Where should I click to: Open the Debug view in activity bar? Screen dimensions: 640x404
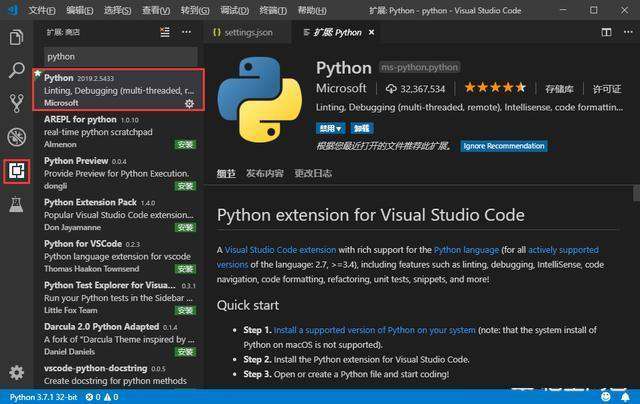point(16,137)
